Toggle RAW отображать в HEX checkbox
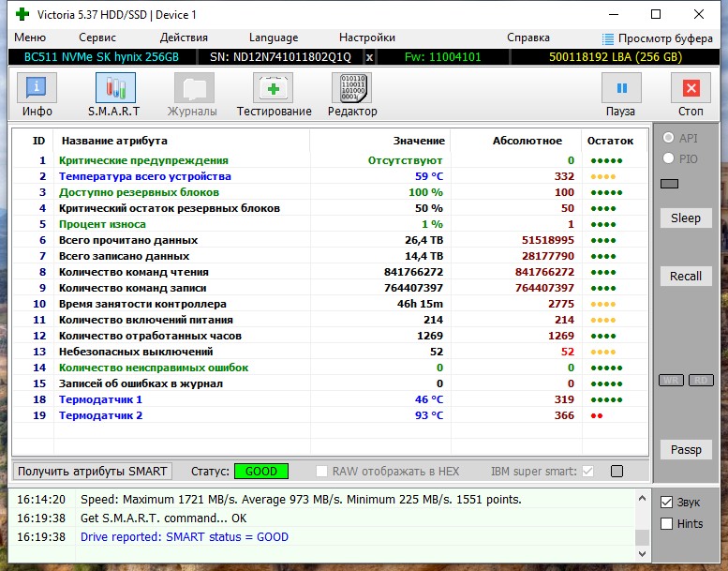 pyautogui.click(x=321, y=471)
